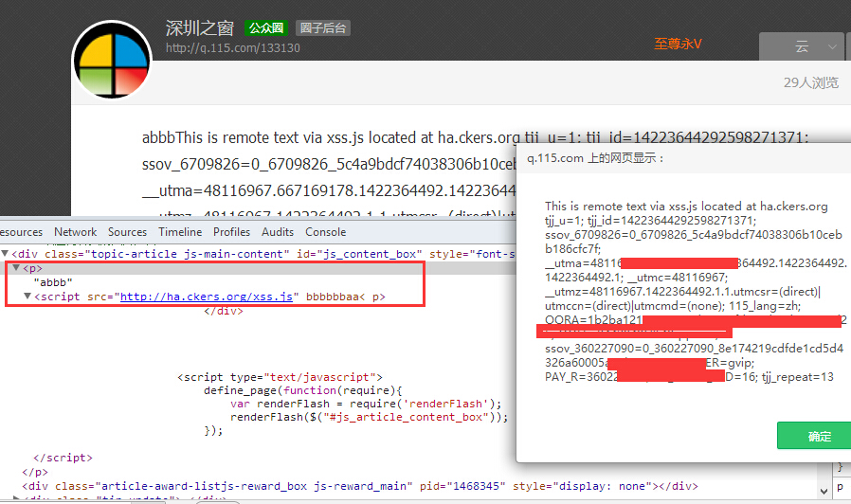Switch to the Network tab in DevTools
The image size is (851, 504).
coord(76,232)
